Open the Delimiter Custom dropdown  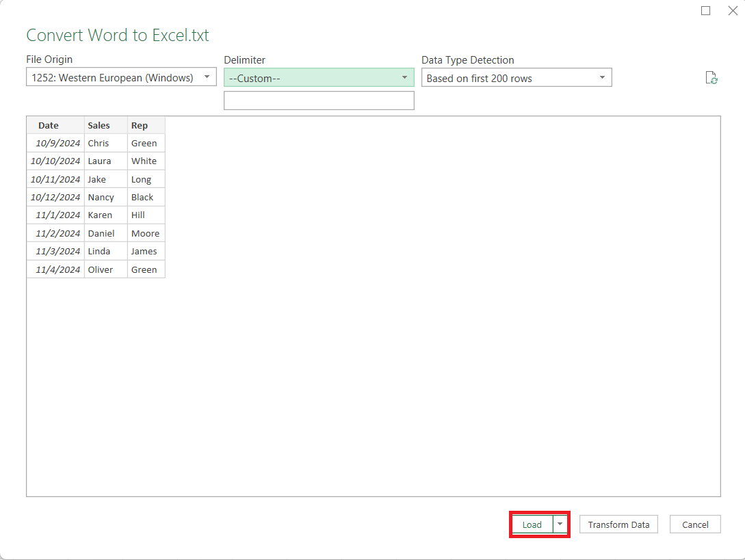coord(319,77)
